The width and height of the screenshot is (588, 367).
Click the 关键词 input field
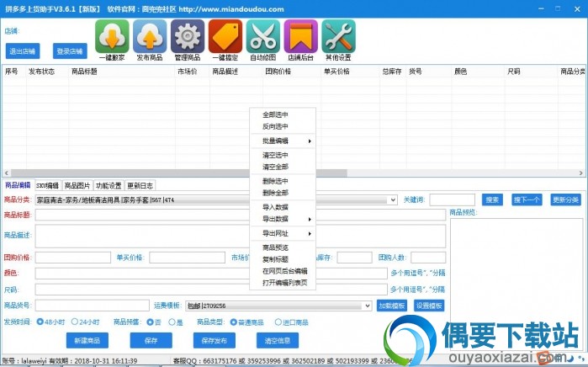pyautogui.click(x=453, y=200)
